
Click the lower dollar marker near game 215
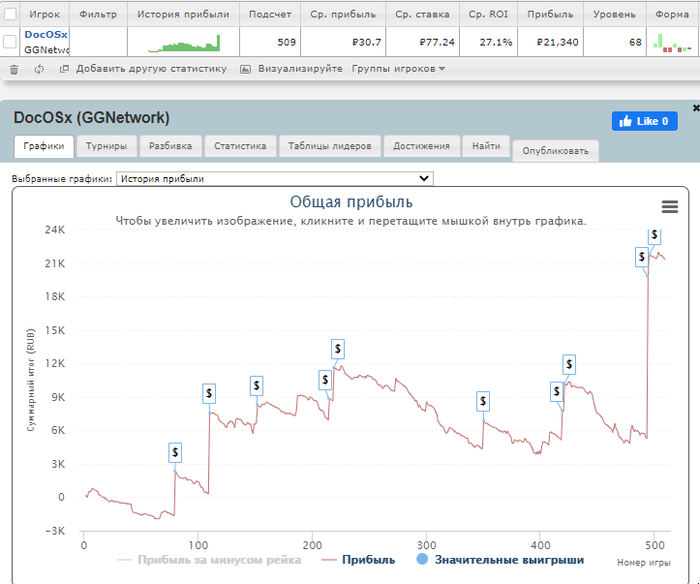coord(325,380)
